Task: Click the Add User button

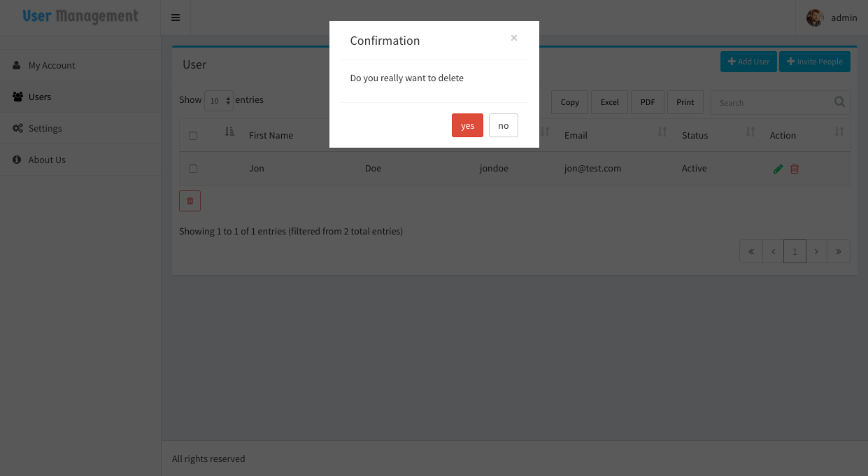Action: [x=748, y=62]
